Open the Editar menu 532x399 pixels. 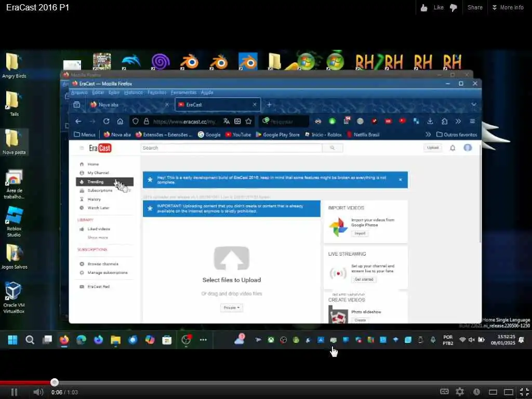[x=98, y=92]
